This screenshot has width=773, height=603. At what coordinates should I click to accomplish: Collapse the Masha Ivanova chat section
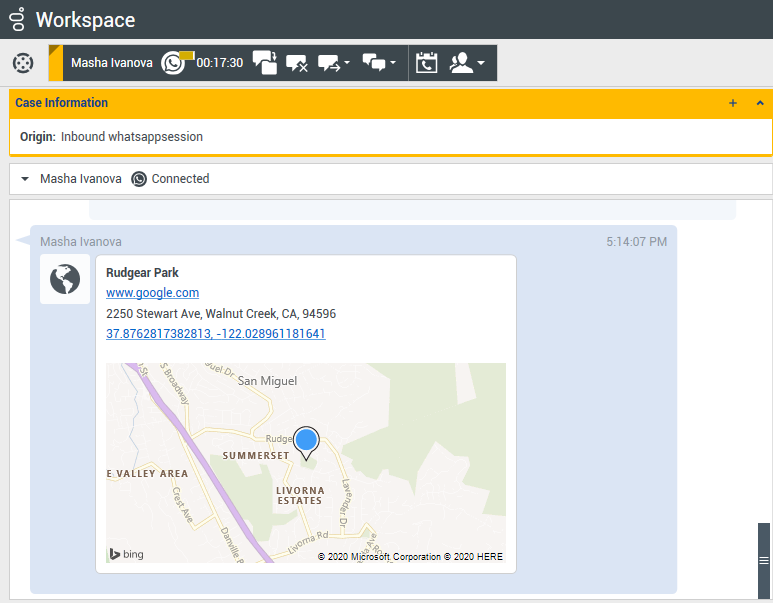(25, 179)
